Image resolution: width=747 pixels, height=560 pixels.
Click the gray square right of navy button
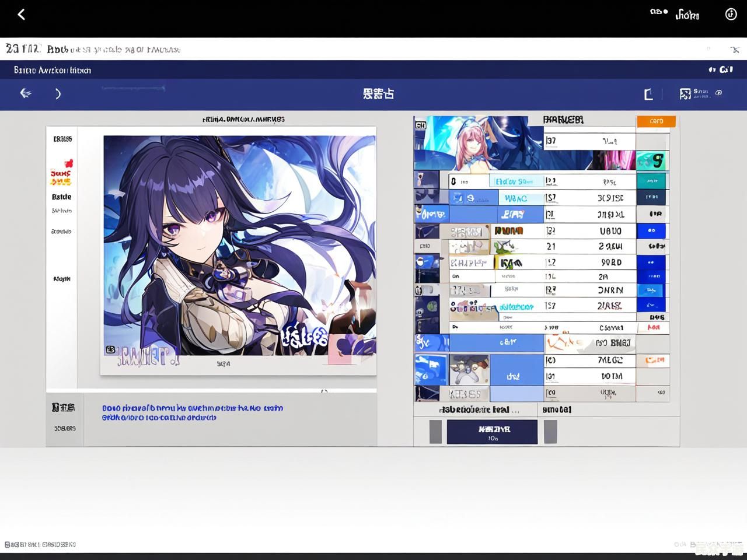550,432
